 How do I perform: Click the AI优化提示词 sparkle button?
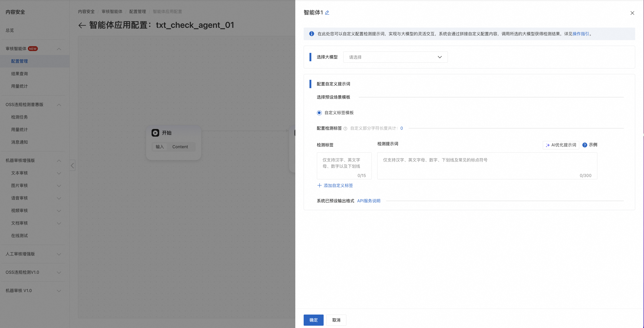pos(561,145)
